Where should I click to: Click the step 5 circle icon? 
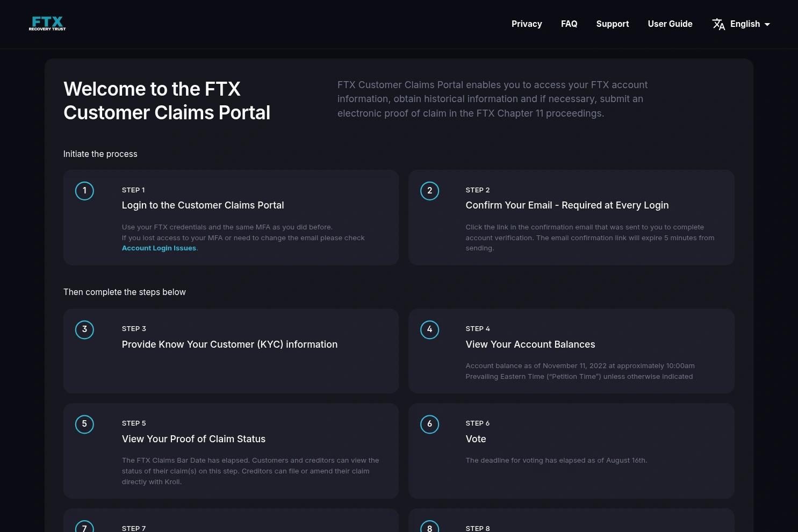pos(84,424)
